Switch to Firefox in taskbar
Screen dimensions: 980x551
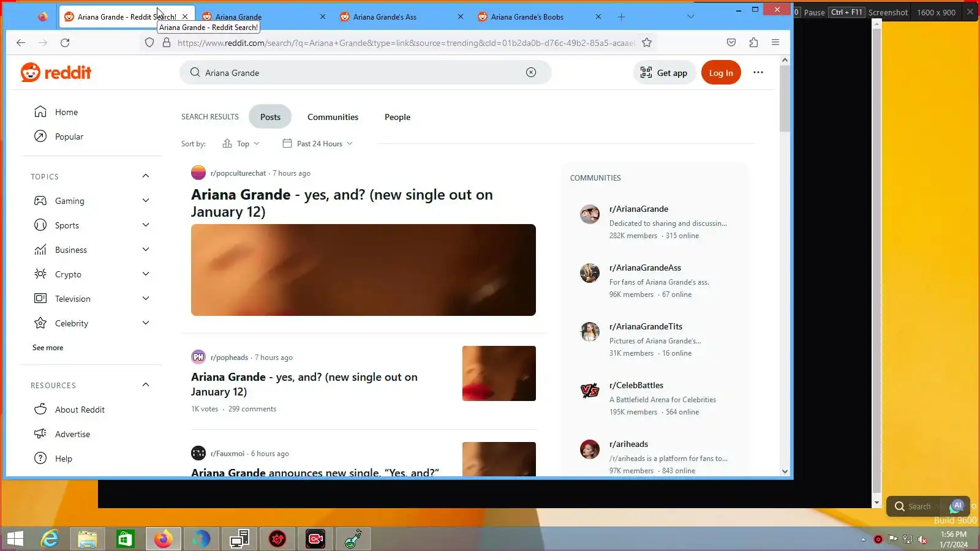[164, 539]
